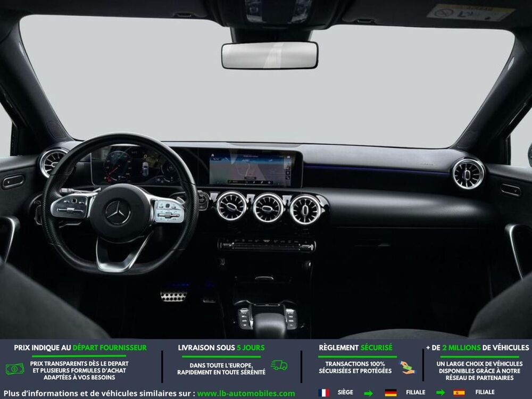Click the green arrow before the Spanish flag

(440, 393)
